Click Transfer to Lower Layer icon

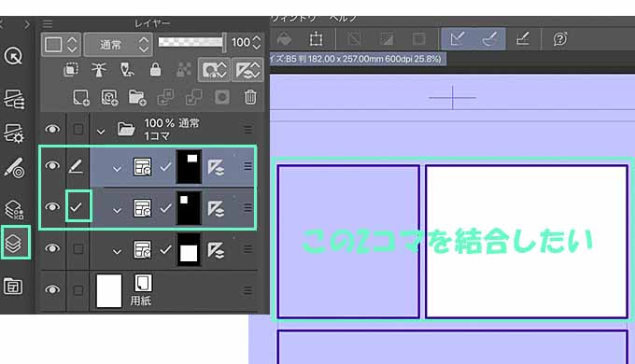pyautogui.click(x=165, y=98)
